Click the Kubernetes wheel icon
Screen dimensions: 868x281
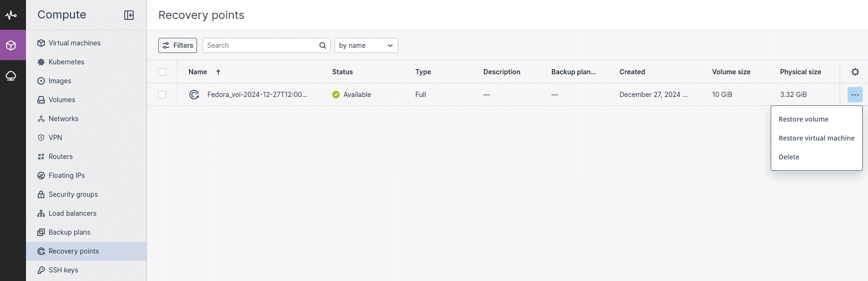click(41, 62)
